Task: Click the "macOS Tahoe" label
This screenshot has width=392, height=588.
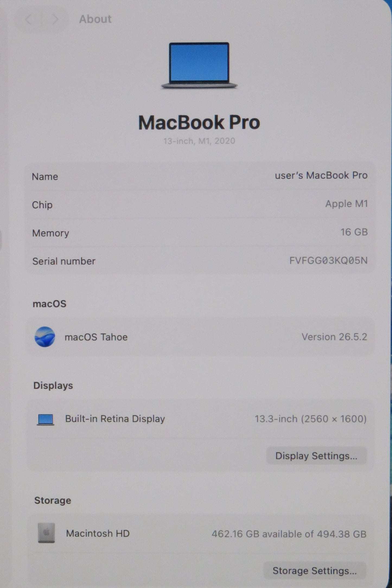Action: coord(96,337)
